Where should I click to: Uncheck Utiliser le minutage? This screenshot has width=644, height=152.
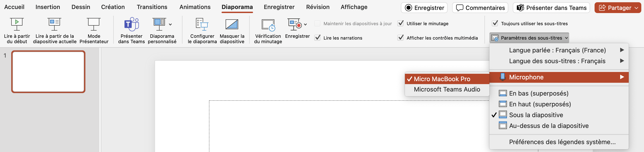tap(400, 24)
